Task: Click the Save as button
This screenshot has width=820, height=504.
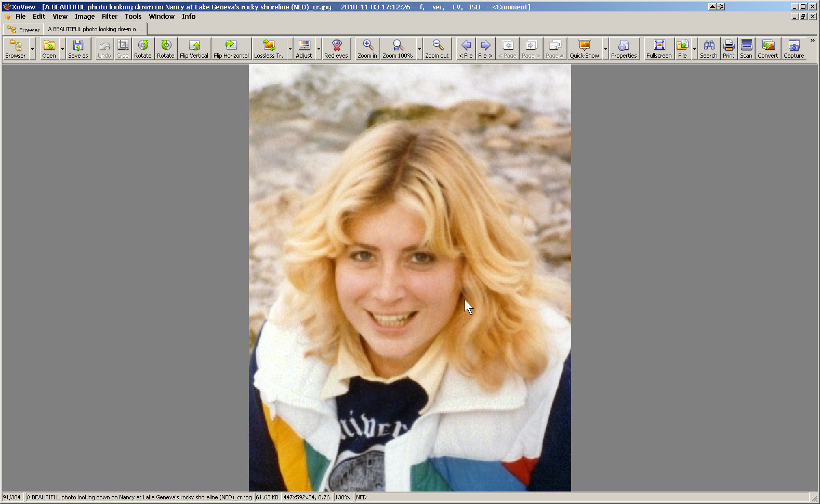Action: (x=78, y=49)
